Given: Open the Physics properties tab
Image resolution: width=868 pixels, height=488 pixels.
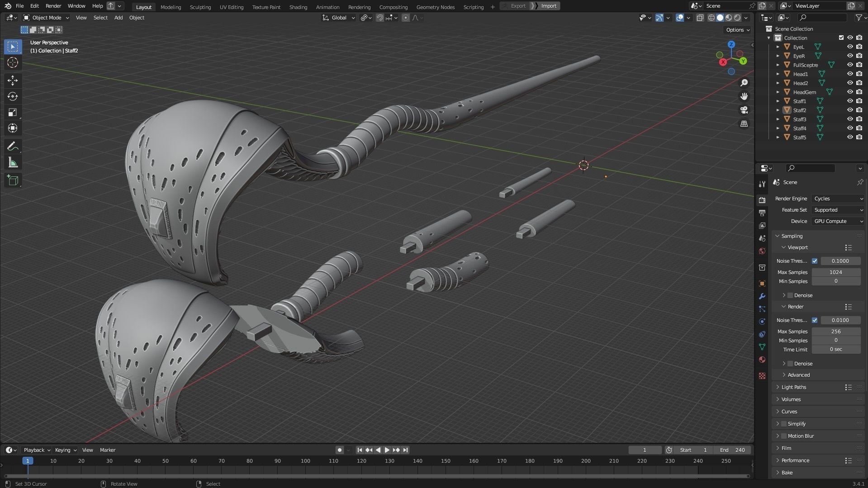Looking at the screenshot, I should pos(762,322).
